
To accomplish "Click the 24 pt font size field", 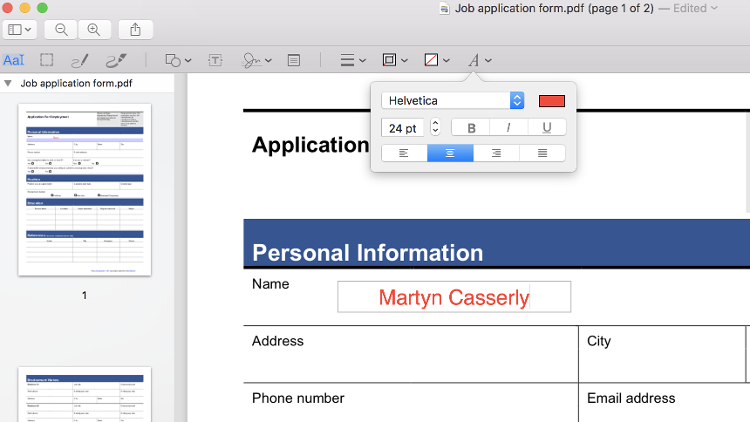I will coord(403,128).
